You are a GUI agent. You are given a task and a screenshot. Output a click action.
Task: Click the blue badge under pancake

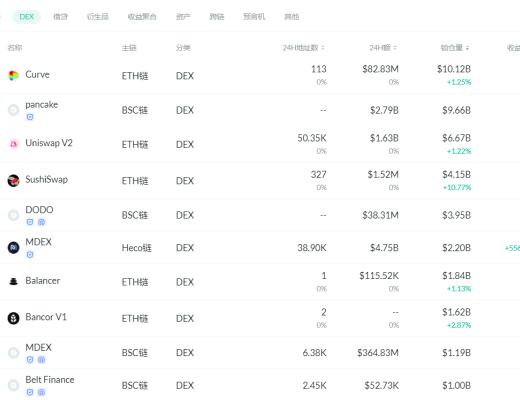coord(30,117)
